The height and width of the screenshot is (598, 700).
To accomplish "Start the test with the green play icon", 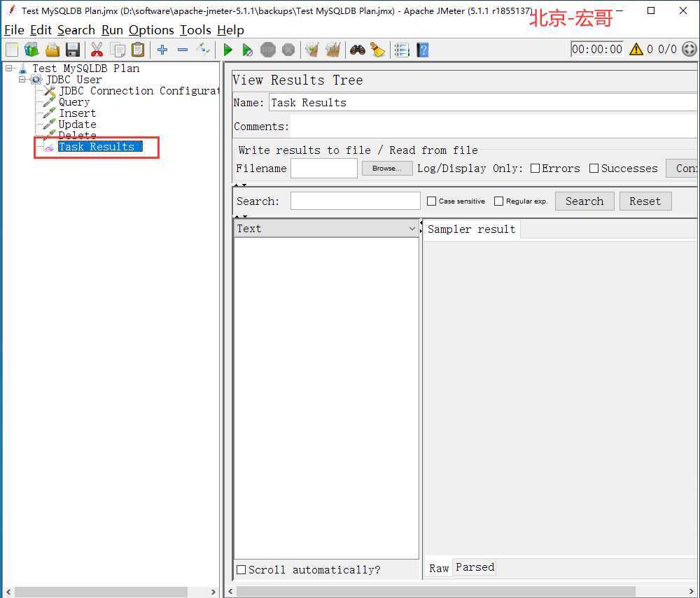I will [227, 50].
